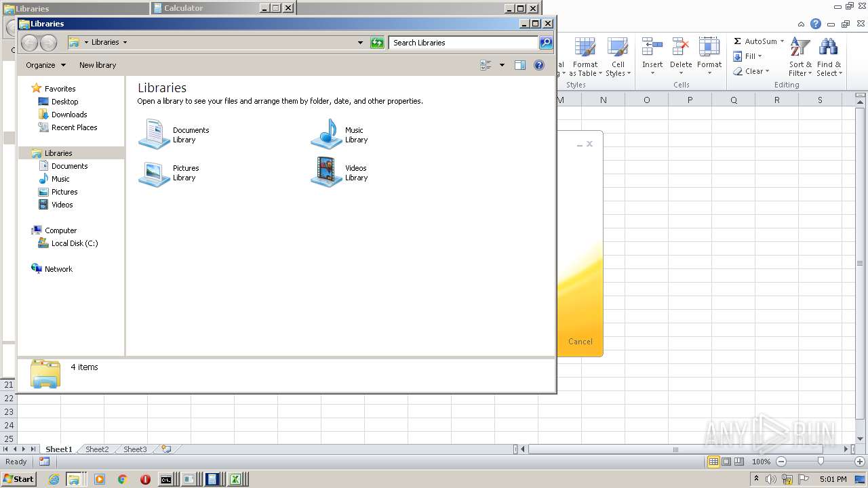Viewport: 868px width, 488px height.
Task: Switch to Normal view in Excel
Action: (713, 462)
